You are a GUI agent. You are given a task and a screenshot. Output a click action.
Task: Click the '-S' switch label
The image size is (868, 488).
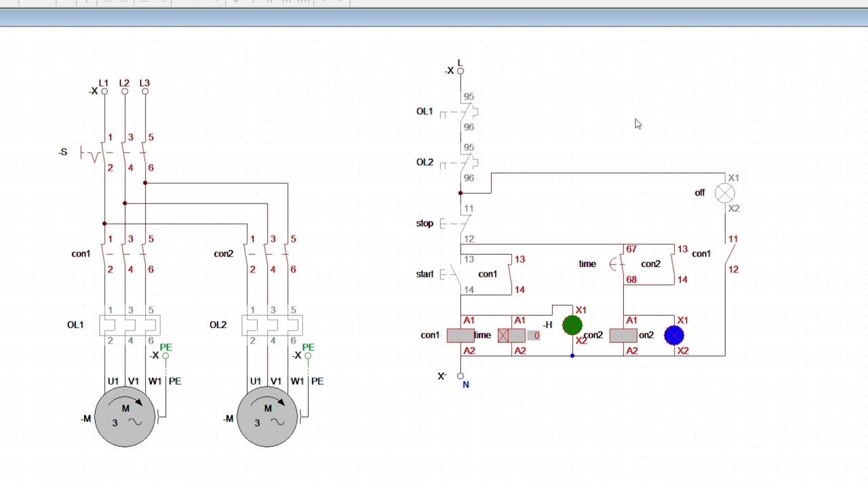pos(63,152)
